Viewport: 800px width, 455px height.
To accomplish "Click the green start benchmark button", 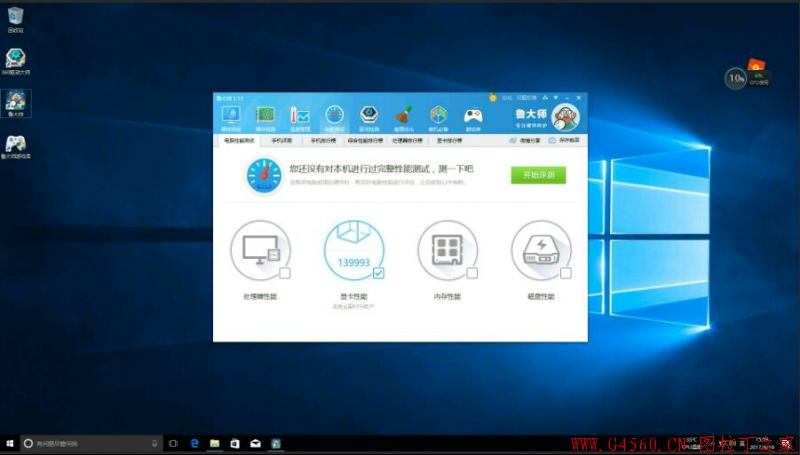I will 538,175.
